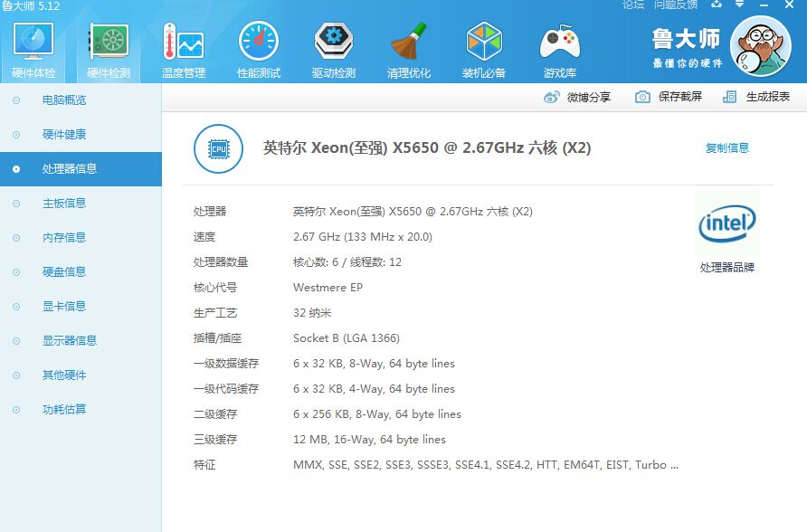The height and width of the screenshot is (532, 807).
Task: Click the Socket B (LGA 1366) value
Action: coord(346,338)
